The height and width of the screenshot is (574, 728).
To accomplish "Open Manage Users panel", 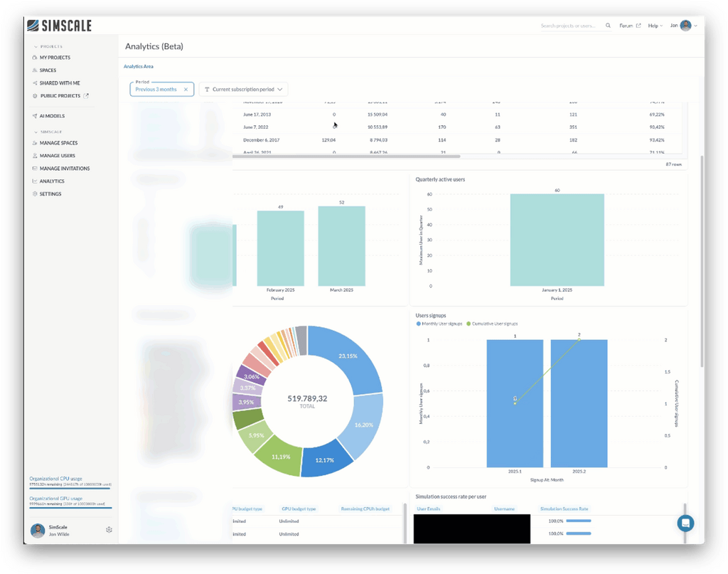I will 56,155.
